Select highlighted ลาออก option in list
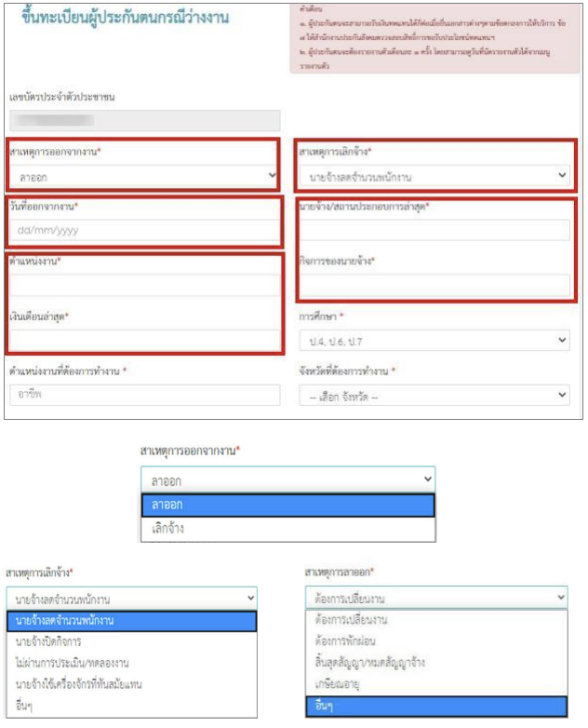The width and height of the screenshot is (588, 728). point(287,506)
